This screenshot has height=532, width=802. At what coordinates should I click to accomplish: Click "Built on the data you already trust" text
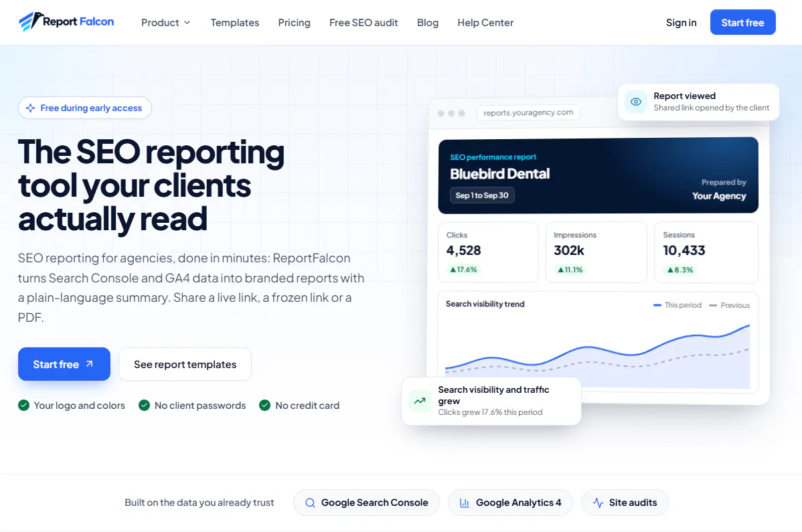[199, 503]
